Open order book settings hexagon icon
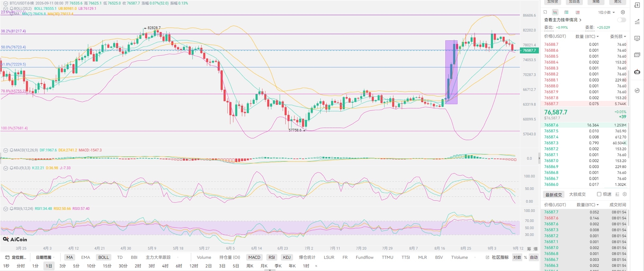 coord(623,12)
